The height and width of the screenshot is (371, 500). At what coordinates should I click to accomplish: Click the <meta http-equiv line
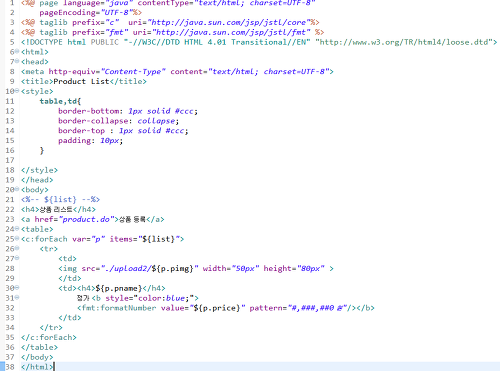[x=177, y=72]
